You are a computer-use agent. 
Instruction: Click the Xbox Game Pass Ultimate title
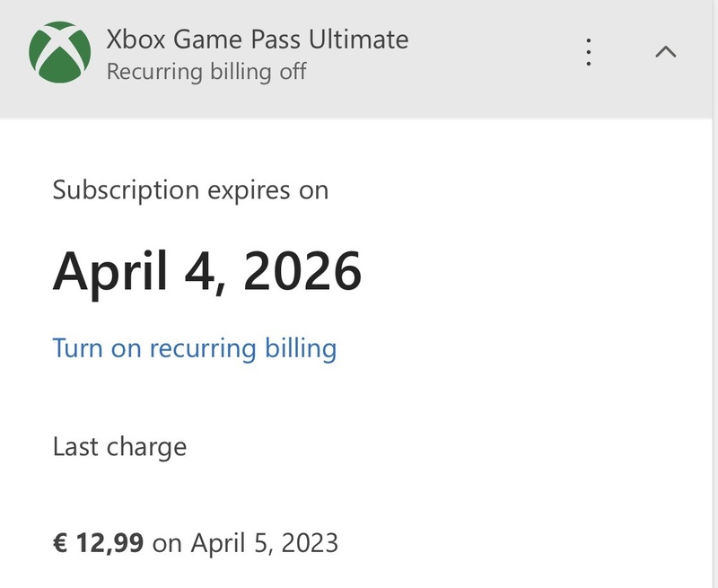click(257, 39)
